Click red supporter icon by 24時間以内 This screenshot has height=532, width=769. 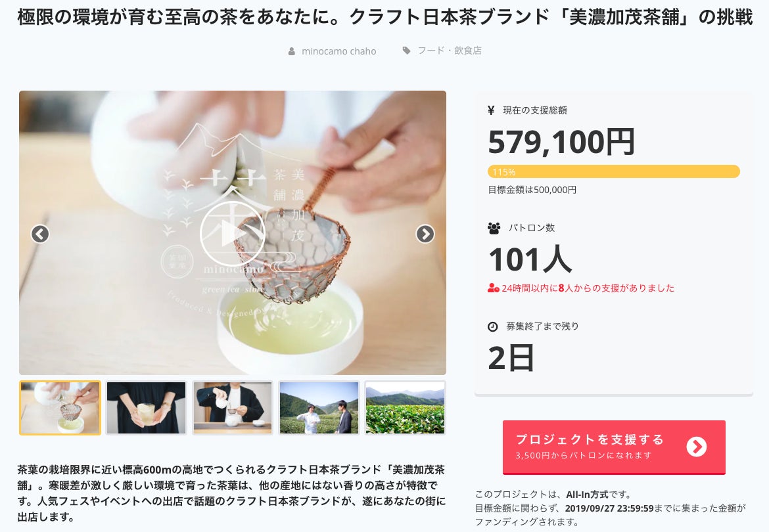493,288
